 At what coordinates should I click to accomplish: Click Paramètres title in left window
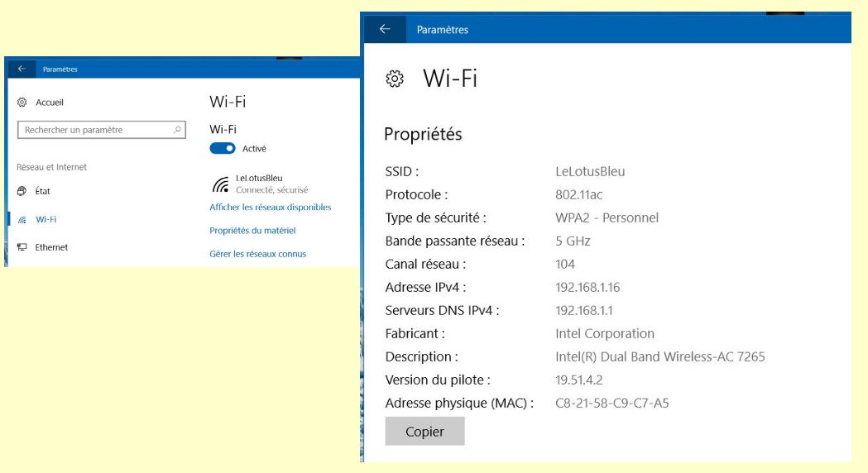tap(60, 69)
